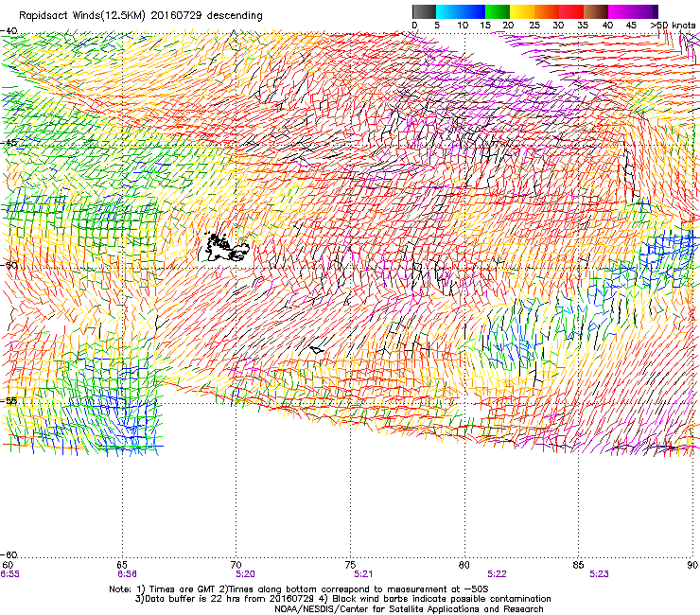700x615 pixels.
Task: Click the legend label '35'
Action: tap(583, 26)
